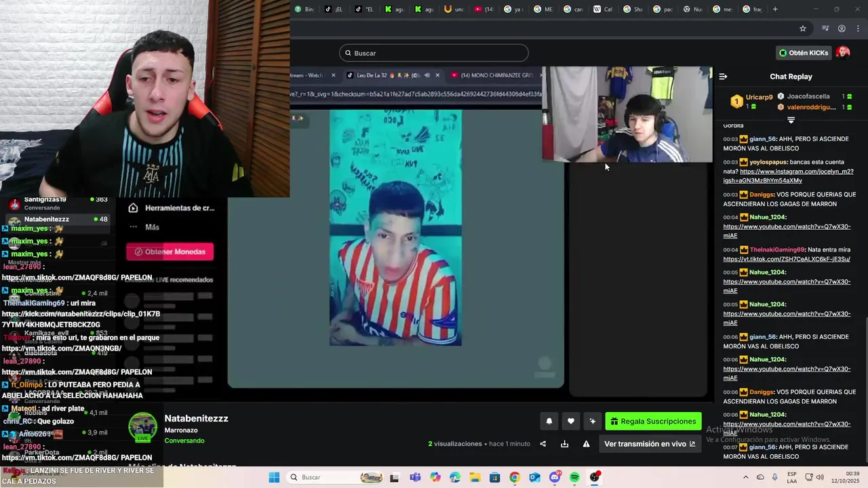Click Herramientas de cr... in TikTok sidebar
Image resolution: width=868 pixels, height=488 pixels.
coord(172,208)
